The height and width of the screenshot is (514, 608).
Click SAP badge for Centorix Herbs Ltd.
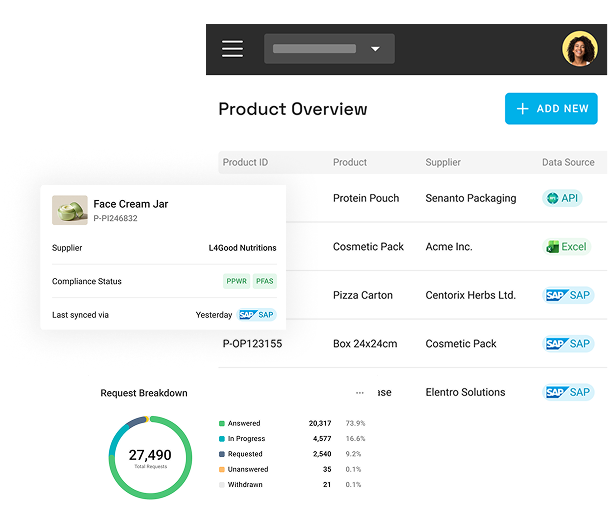pyautogui.click(x=568, y=295)
